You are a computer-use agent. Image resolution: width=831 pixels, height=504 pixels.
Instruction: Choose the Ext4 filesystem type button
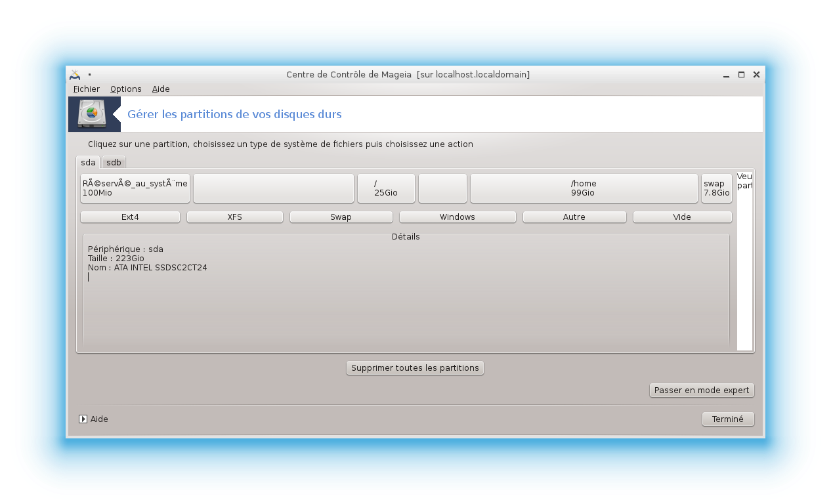tap(130, 217)
